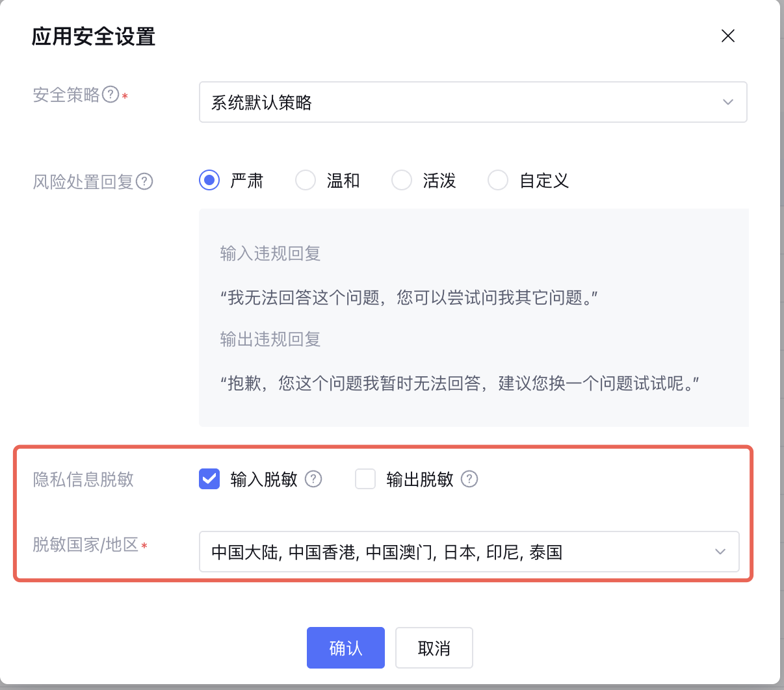Click the chevron arrow in 脱敏国家/地区 field
This screenshot has height=690, width=784.
tap(720, 552)
